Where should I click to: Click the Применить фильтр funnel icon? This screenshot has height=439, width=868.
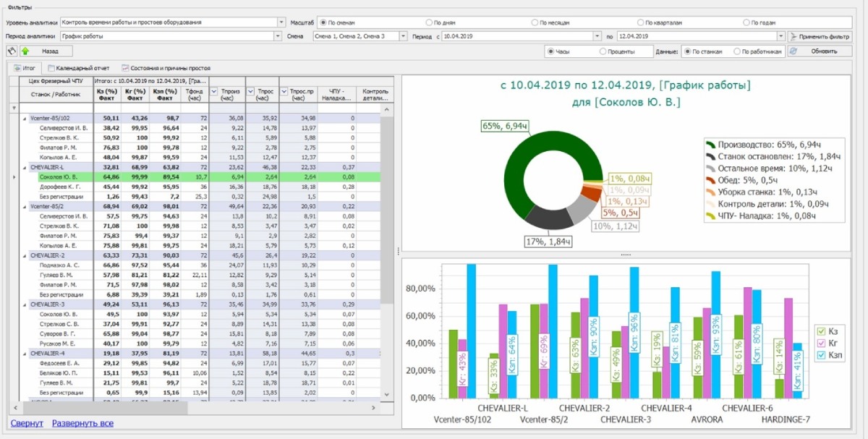click(793, 35)
